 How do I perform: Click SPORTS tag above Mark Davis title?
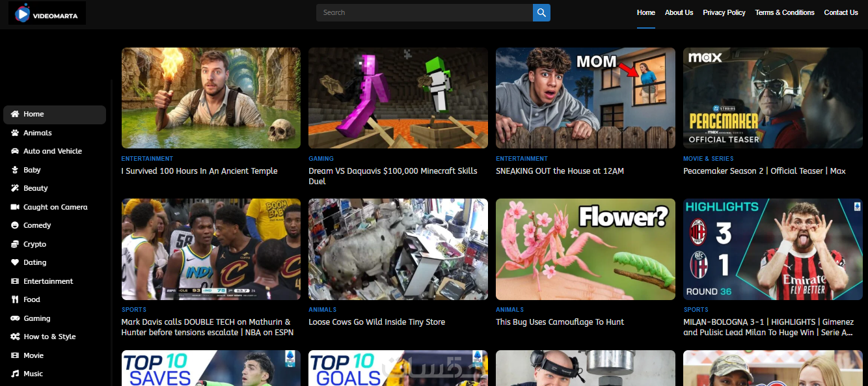coord(133,310)
